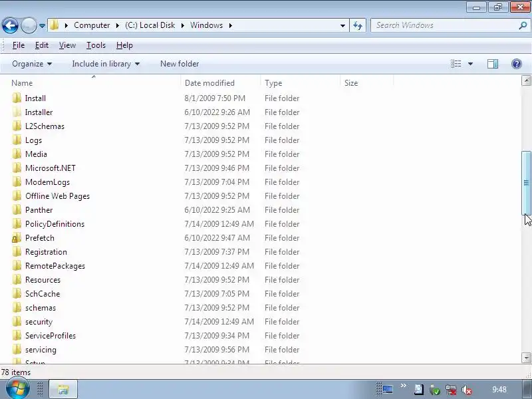The width and height of the screenshot is (532, 399).
Task: Select the SchCache folder name
Action: click(x=43, y=294)
